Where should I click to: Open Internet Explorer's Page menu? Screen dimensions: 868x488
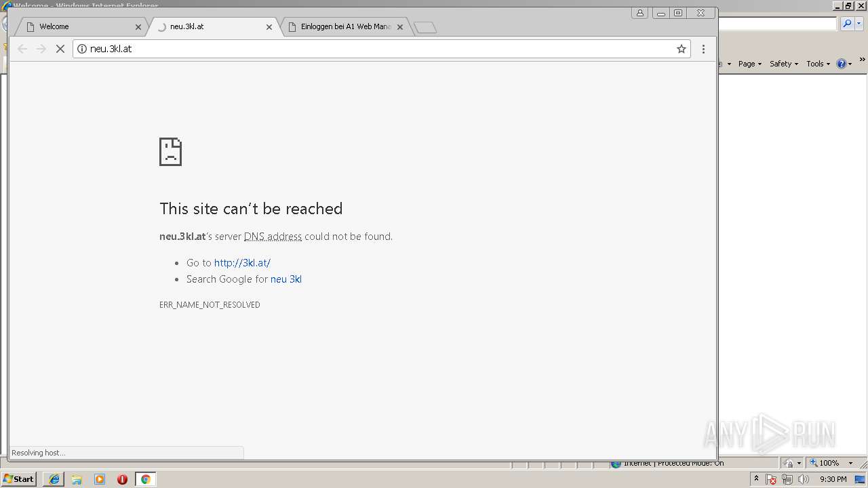pos(750,64)
